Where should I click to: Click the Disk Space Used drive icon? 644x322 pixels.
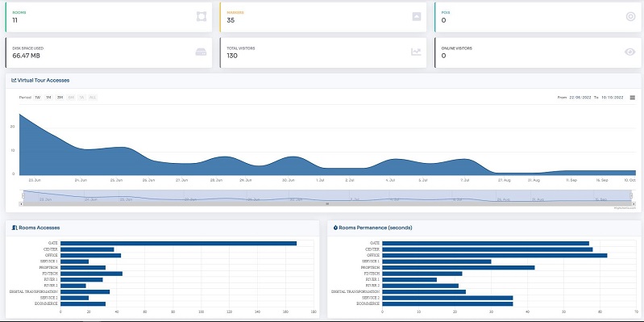coord(201,52)
